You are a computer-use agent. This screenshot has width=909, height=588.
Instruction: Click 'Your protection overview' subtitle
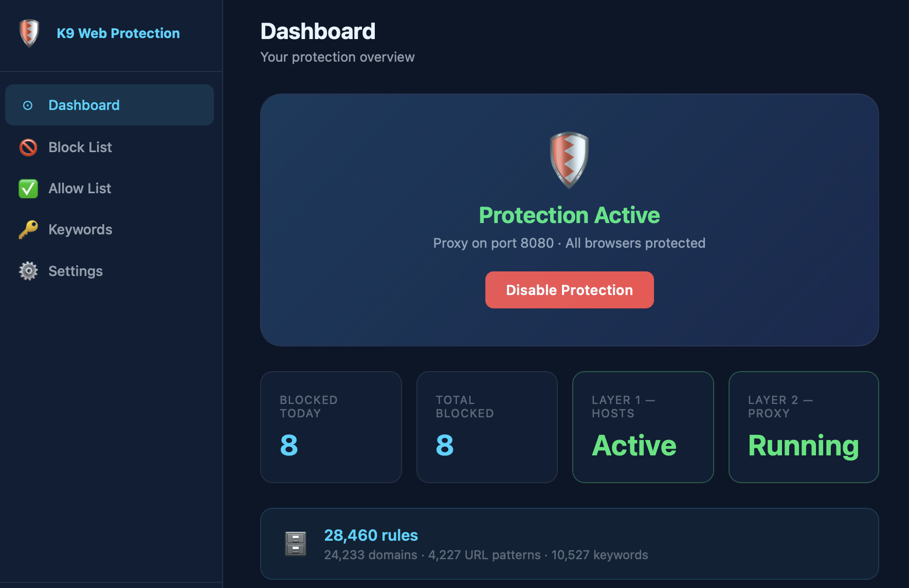(x=337, y=57)
